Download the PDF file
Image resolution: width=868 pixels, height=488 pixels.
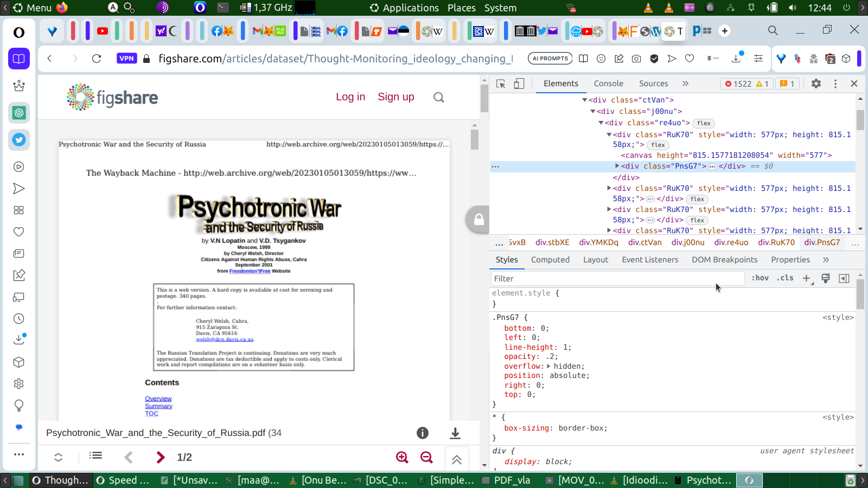(455, 433)
